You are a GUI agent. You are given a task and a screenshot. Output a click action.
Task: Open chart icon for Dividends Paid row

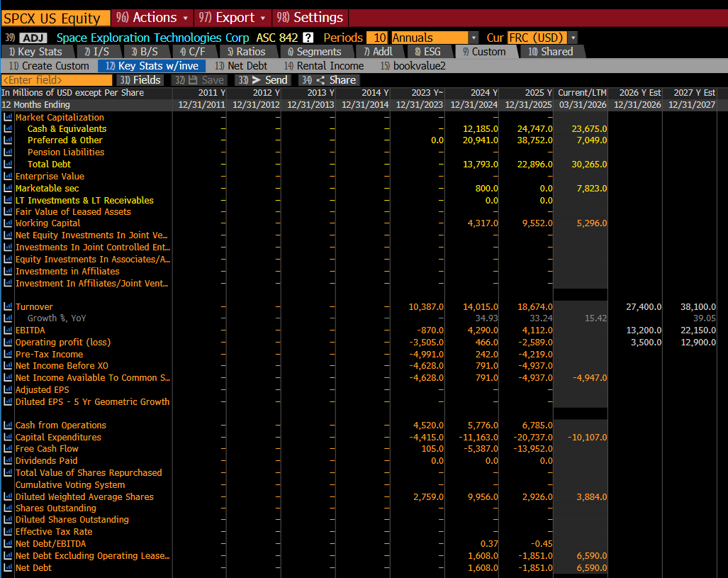point(8,461)
